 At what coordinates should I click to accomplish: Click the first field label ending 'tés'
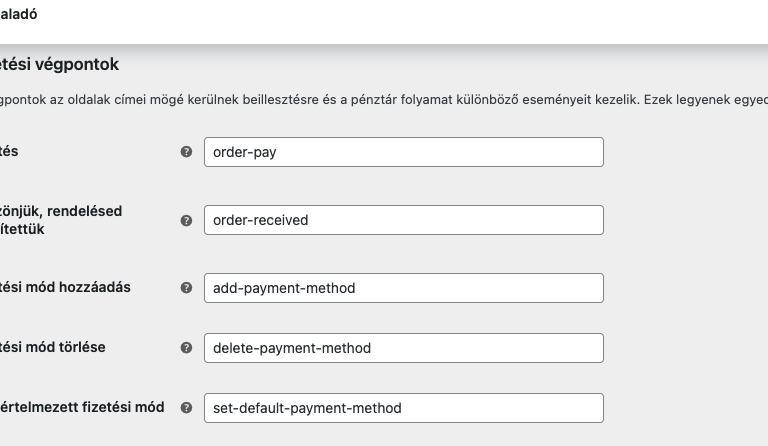(9, 151)
